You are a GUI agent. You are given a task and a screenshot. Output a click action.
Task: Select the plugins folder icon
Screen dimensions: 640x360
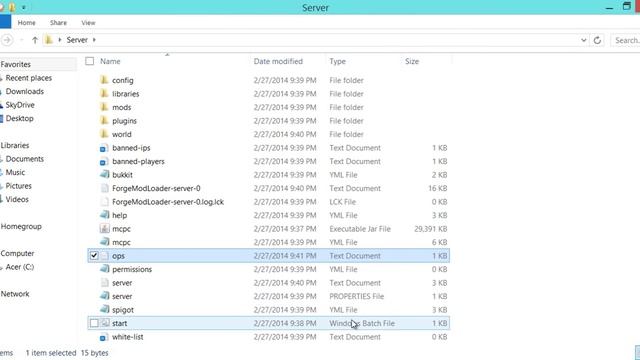click(104, 120)
